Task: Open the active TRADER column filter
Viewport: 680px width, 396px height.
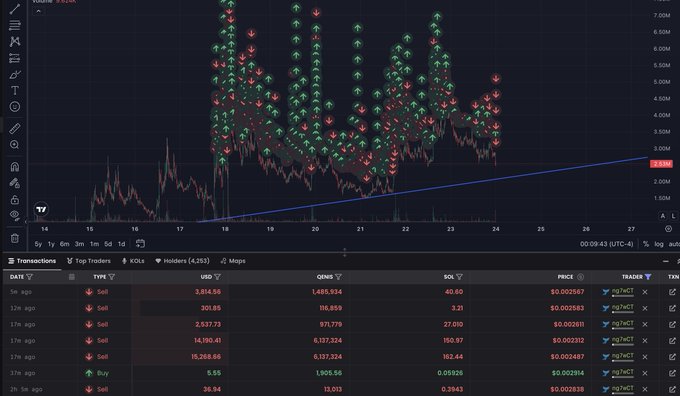Action: [x=648, y=277]
